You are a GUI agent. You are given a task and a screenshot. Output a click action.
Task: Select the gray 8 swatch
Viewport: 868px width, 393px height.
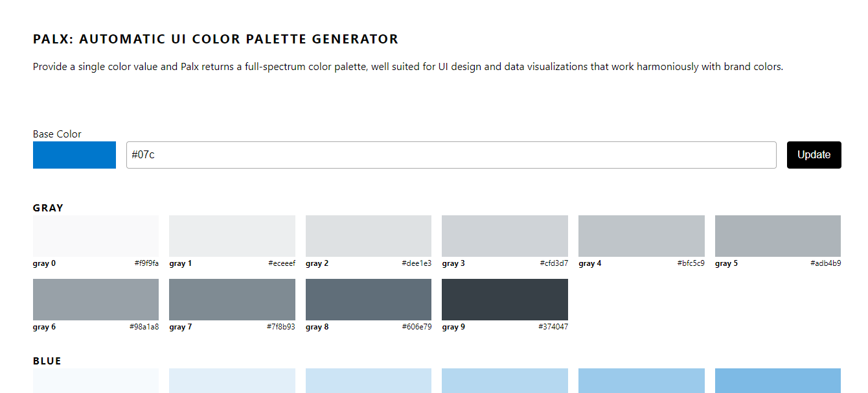pos(368,299)
